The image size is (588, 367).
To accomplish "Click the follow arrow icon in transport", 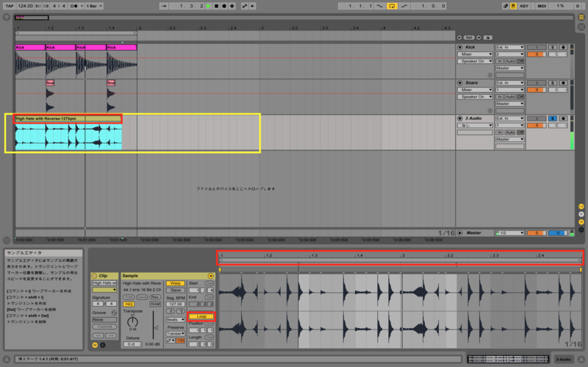I will click(164, 6).
